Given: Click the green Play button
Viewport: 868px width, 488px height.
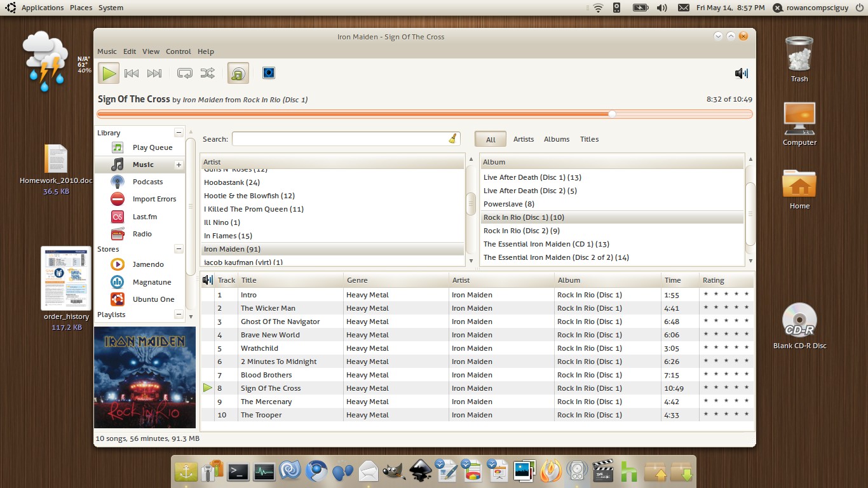Looking at the screenshot, I should (109, 74).
